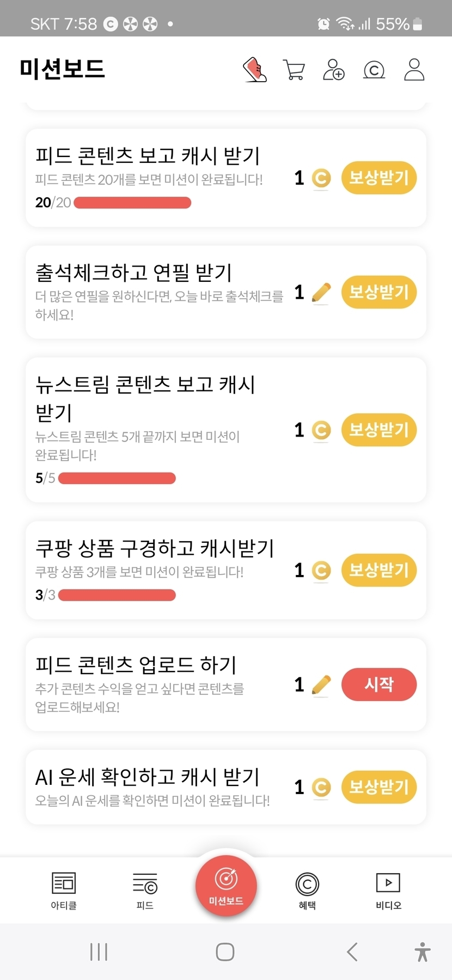452x980 pixels.
Task: Open the cash coin icon in header
Action: (374, 70)
